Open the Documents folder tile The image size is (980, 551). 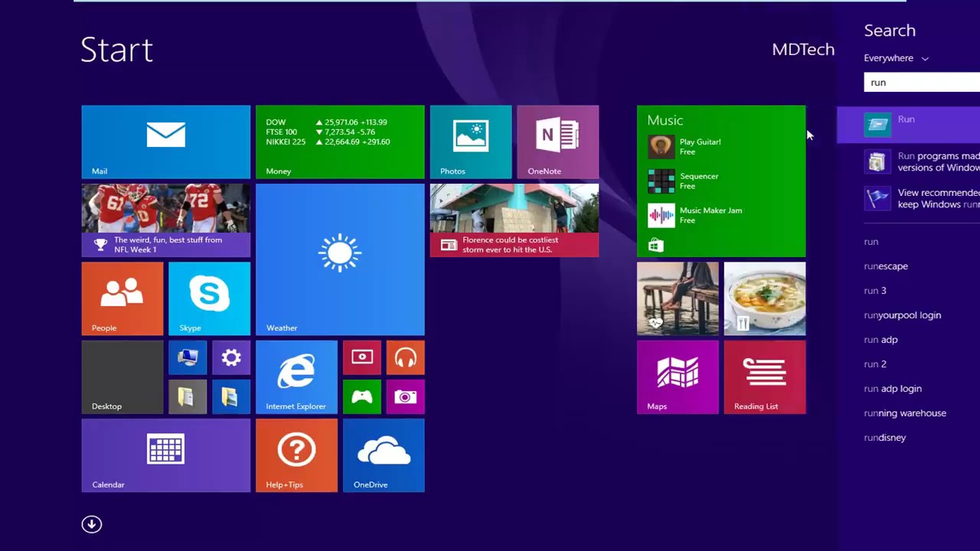(188, 396)
